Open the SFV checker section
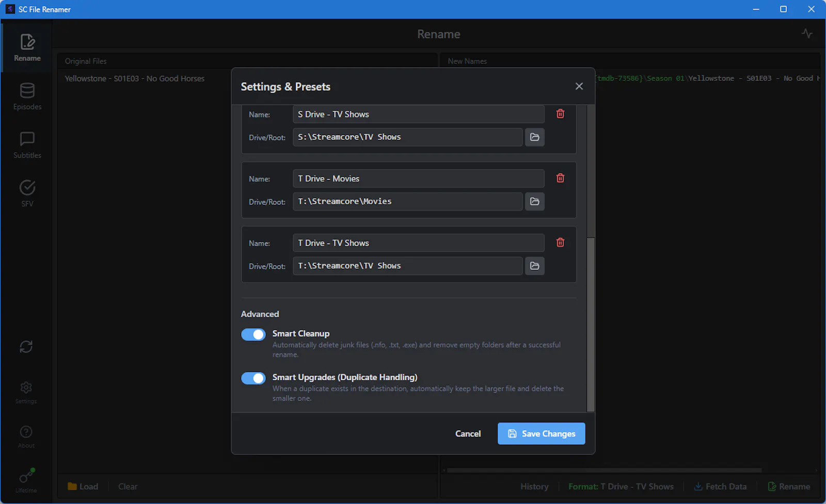 tap(27, 193)
